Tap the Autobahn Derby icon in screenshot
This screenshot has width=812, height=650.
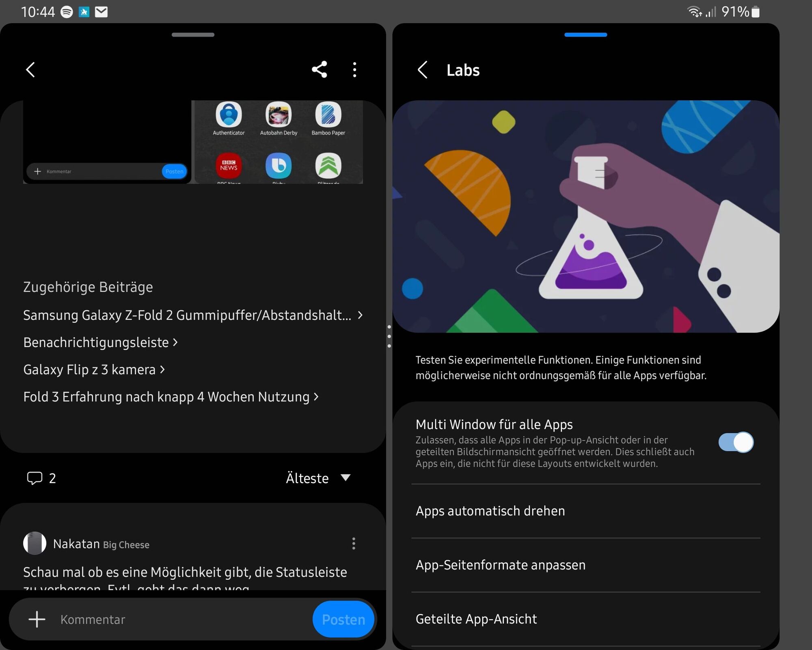[x=279, y=114]
